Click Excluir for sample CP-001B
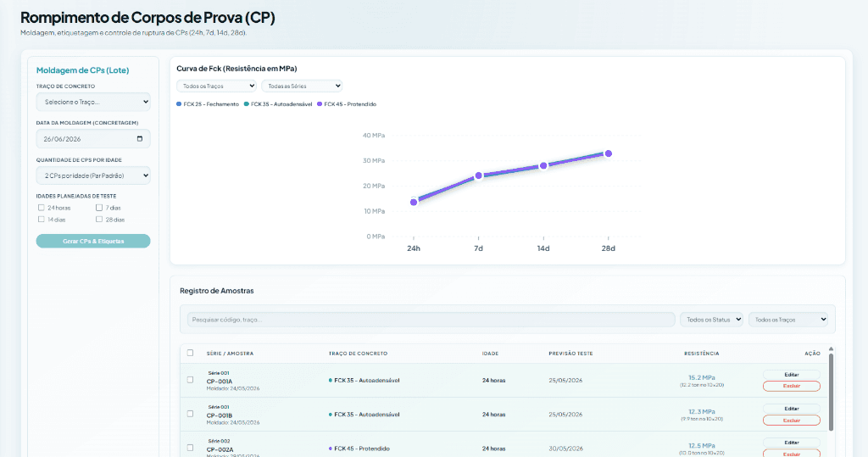Image resolution: width=868 pixels, height=457 pixels. coord(792,421)
